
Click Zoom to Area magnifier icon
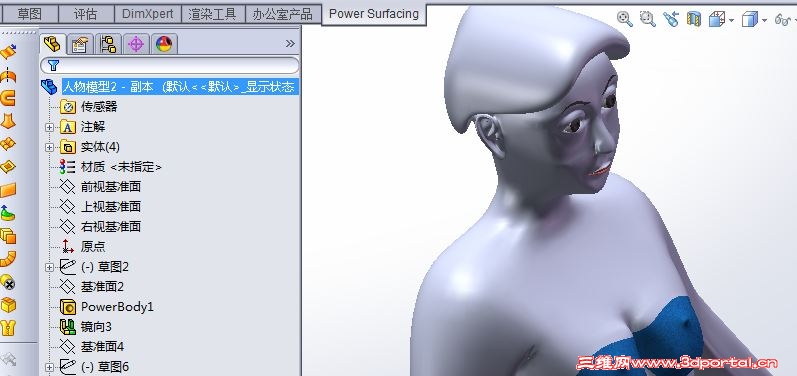coord(647,19)
